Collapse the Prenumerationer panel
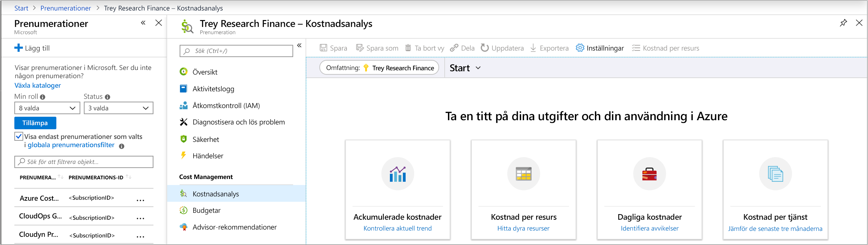 [x=143, y=23]
